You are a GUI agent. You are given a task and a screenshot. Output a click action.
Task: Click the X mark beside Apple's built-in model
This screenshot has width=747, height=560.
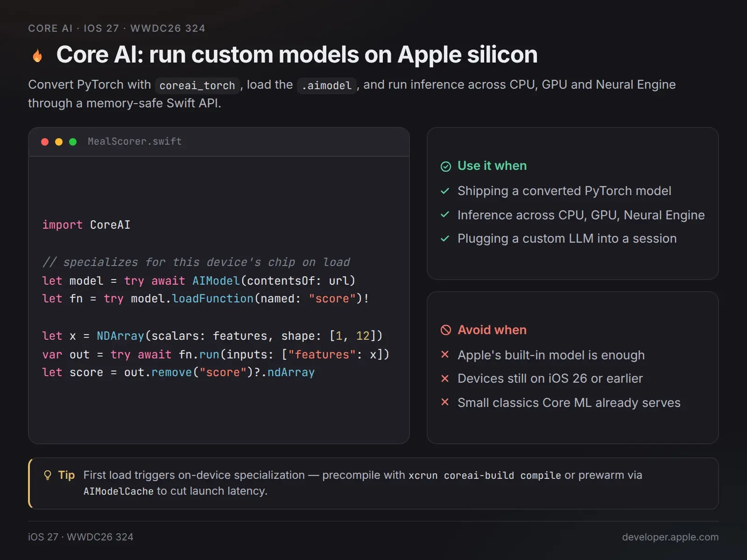click(x=445, y=355)
